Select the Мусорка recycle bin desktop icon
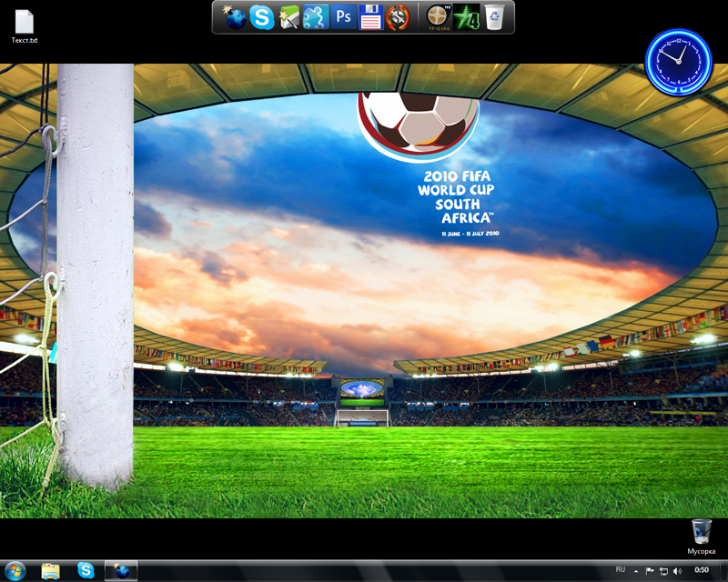 (x=701, y=537)
